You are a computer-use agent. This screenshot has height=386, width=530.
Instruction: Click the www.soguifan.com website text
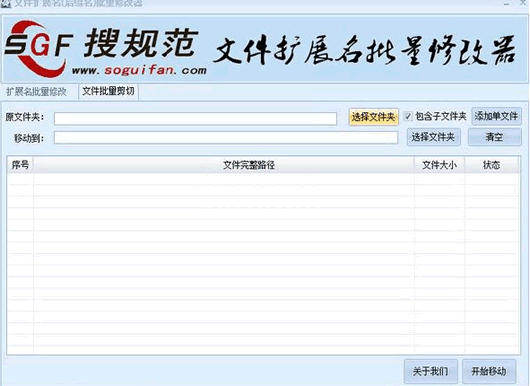click(139, 70)
